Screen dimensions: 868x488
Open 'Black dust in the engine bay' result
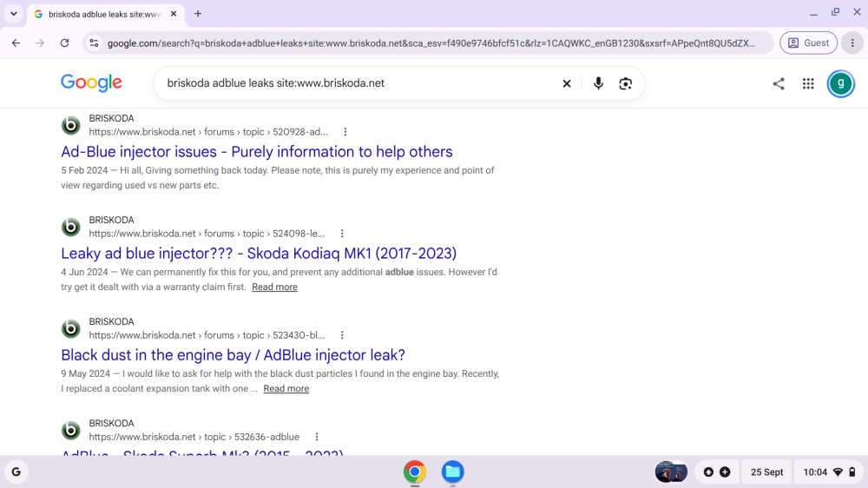(233, 355)
